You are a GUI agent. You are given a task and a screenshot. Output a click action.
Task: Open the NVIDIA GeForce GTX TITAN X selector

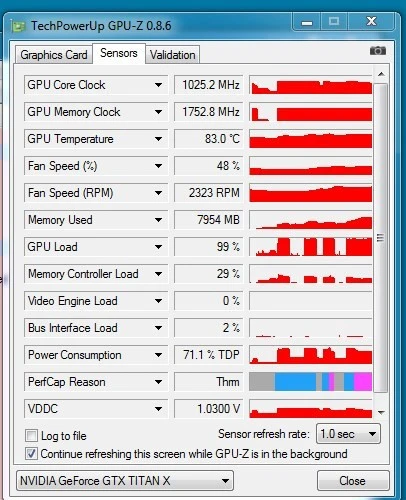pyautogui.click(x=125, y=481)
